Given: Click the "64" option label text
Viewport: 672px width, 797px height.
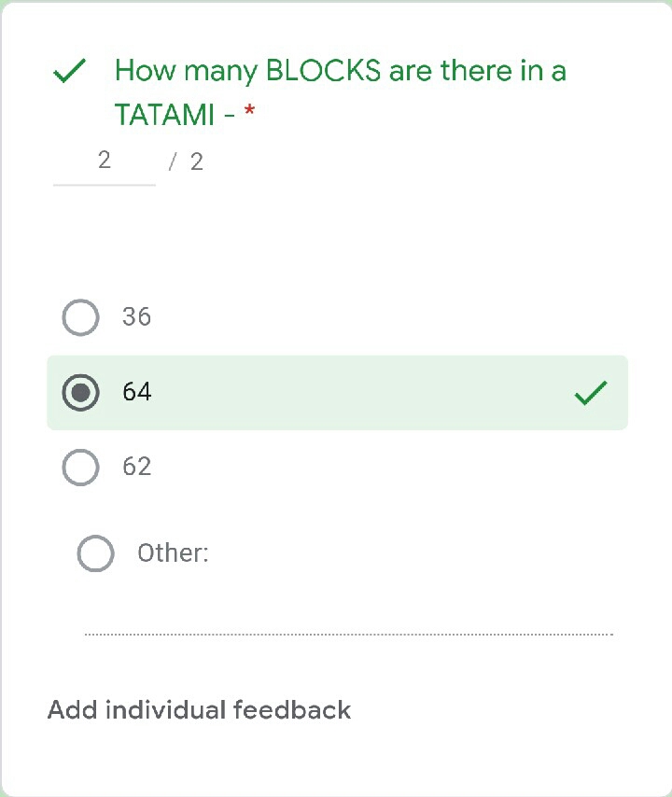Looking at the screenshot, I should point(136,393).
